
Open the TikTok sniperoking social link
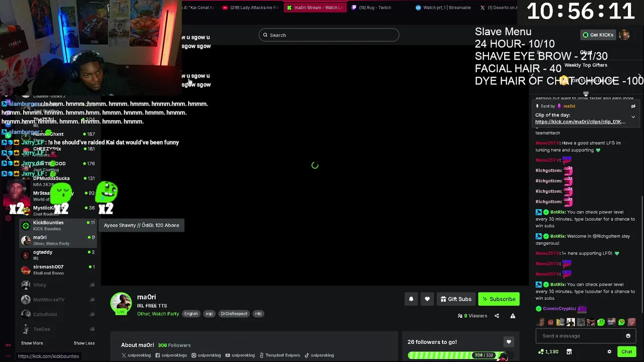319,355
